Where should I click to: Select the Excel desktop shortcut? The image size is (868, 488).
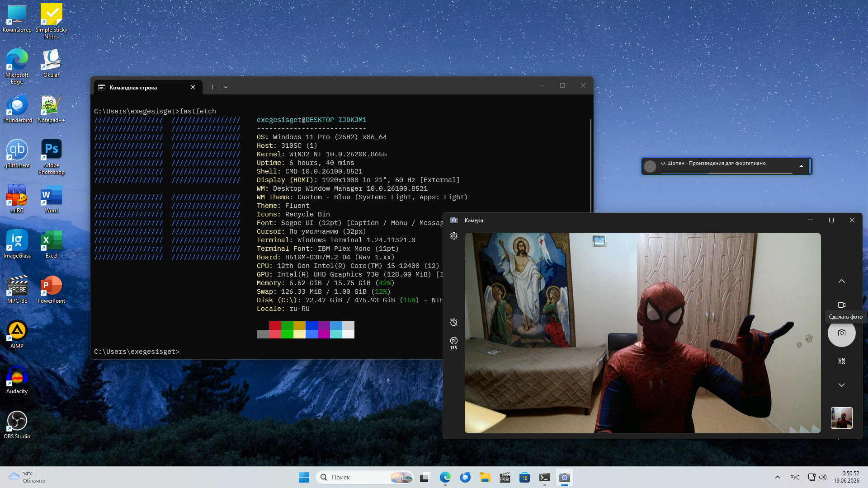tap(52, 244)
